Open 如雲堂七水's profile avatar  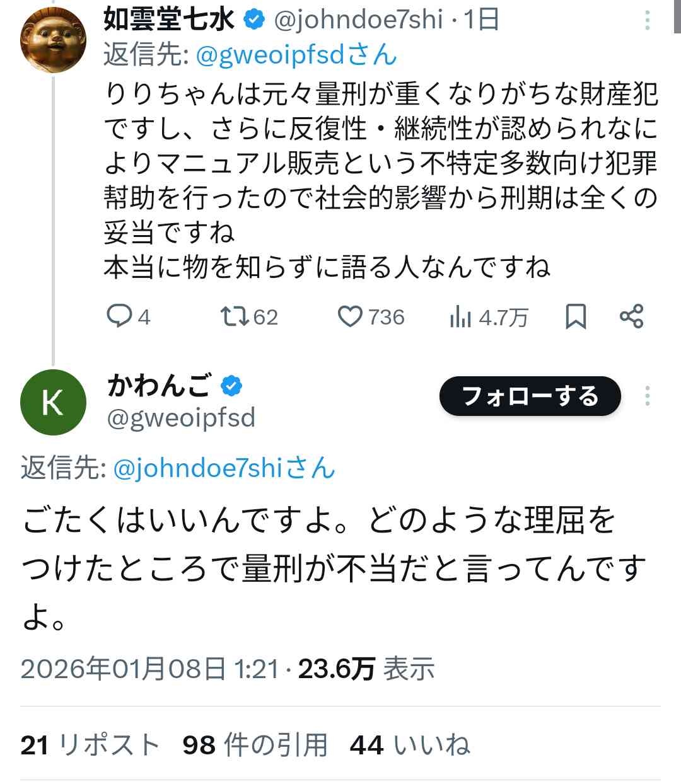coord(53,40)
